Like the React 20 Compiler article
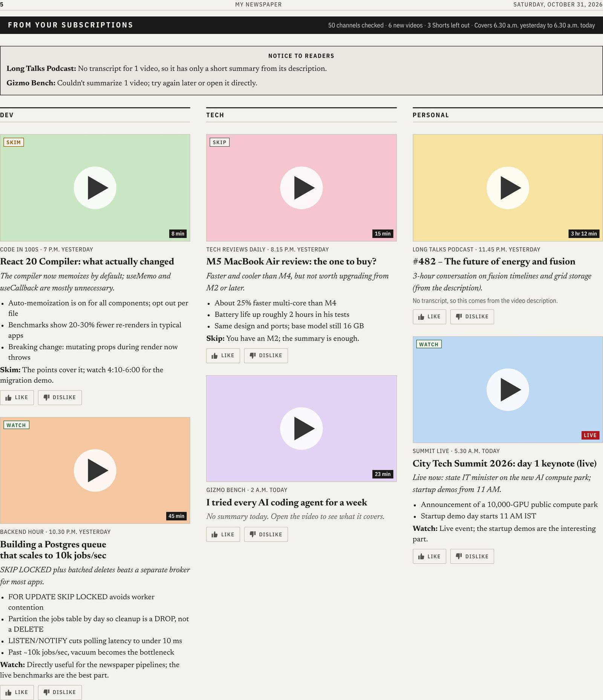 17,397
